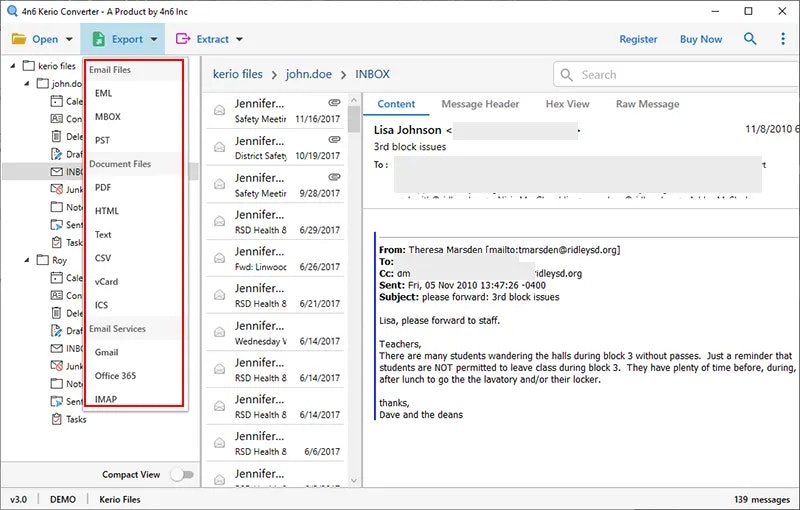
Task: Collapse the Roy folder node
Action: tap(27, 260)
